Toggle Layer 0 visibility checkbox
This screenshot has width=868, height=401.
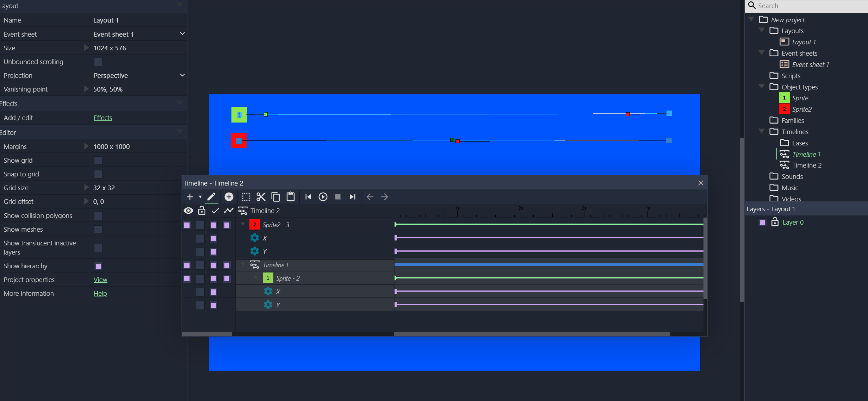point(763,223)
